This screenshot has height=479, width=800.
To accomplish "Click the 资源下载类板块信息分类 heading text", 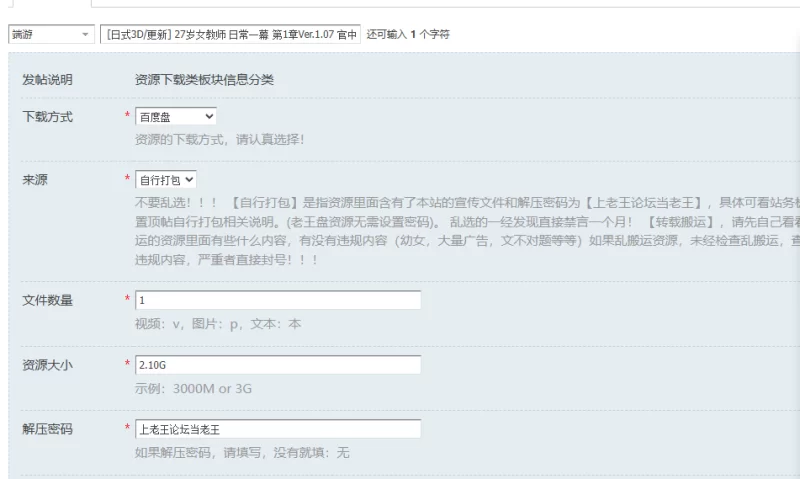I will point(204,80).
